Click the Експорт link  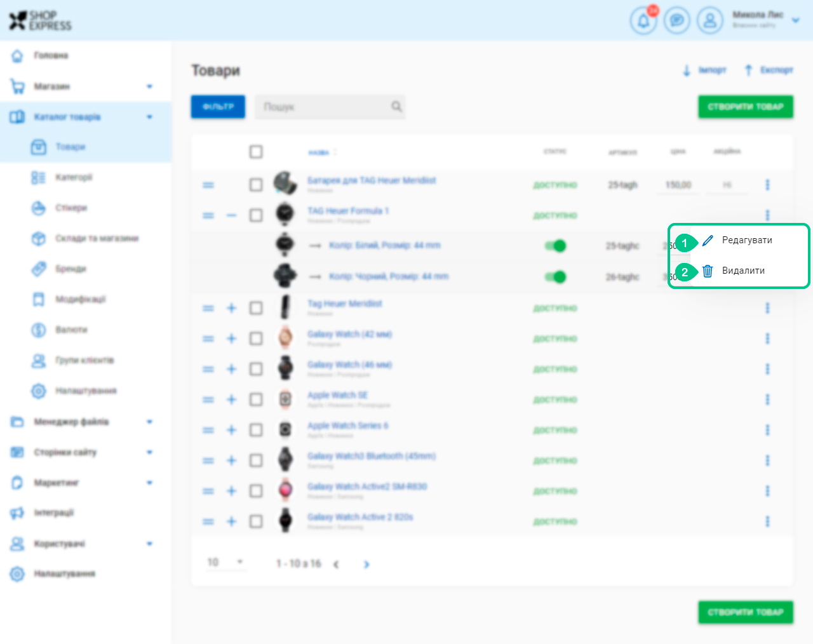pyautogui.click(x=769, y=70)
